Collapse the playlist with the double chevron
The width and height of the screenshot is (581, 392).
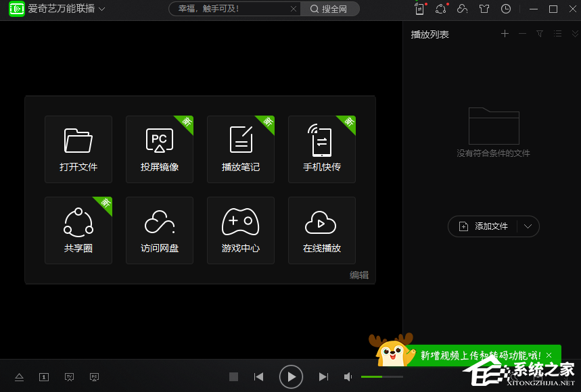pos(575,34)
